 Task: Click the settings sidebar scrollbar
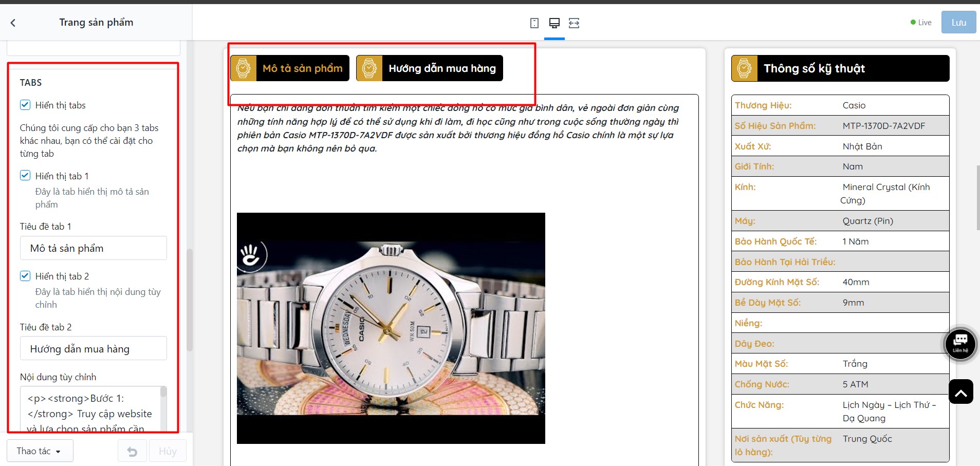tap(189, 300)
